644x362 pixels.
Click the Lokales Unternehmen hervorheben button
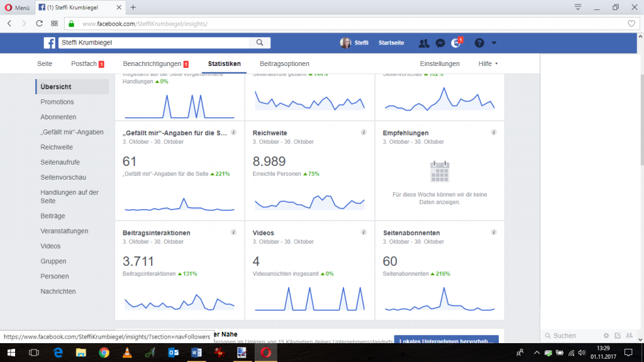pos(446,341)
